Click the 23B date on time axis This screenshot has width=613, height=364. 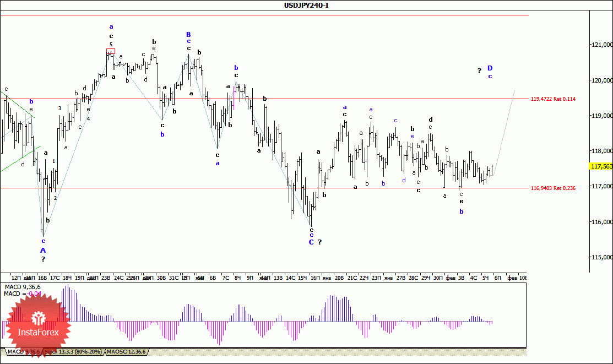coord(106,278)
